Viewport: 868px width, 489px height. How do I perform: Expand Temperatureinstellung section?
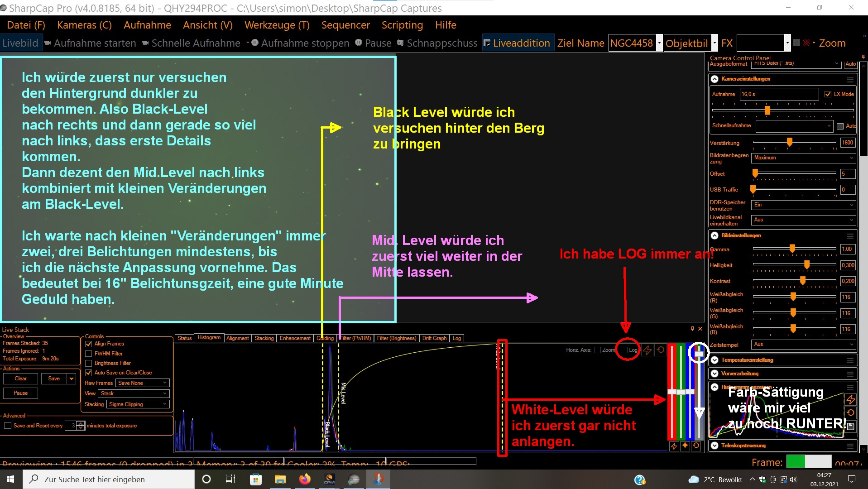(x=715, y=360)
